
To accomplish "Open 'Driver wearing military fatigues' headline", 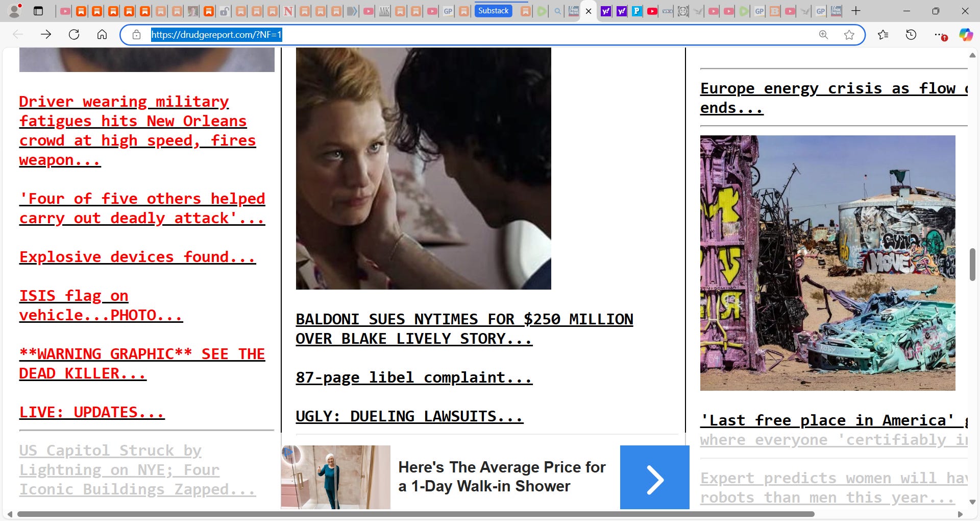I will pos(137,131).
